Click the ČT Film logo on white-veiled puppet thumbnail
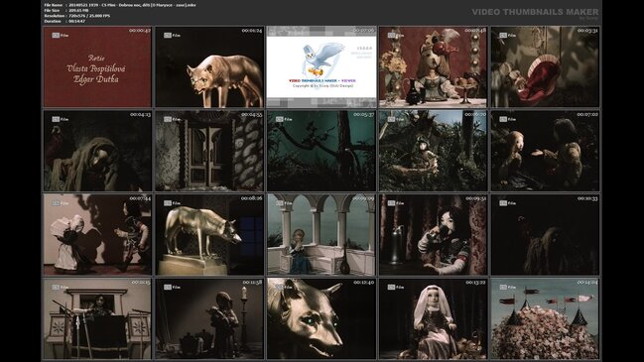The width and height of the screenshot is (644, 362). pos(396,288)
